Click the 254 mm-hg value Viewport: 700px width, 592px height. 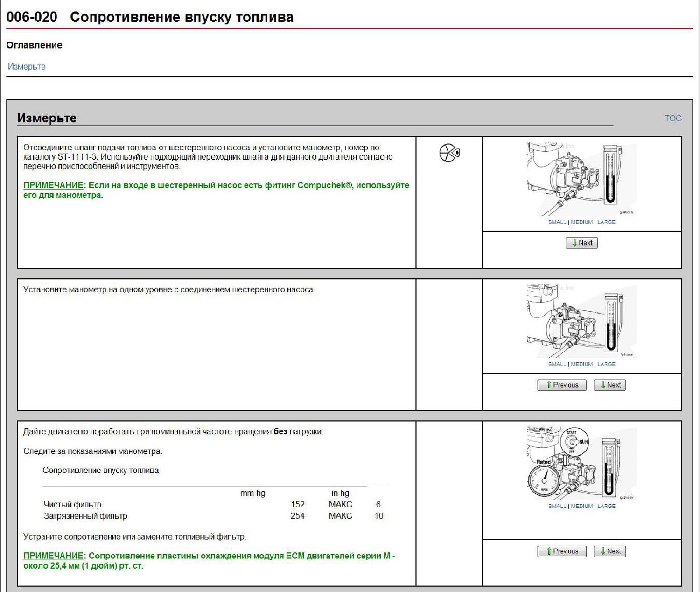(298, 516)
